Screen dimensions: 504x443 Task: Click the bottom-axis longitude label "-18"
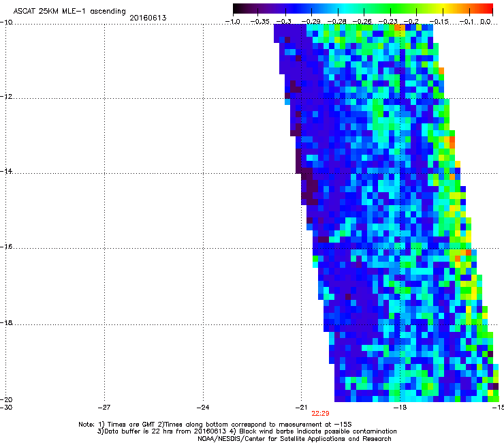click(x=400, y=408)
